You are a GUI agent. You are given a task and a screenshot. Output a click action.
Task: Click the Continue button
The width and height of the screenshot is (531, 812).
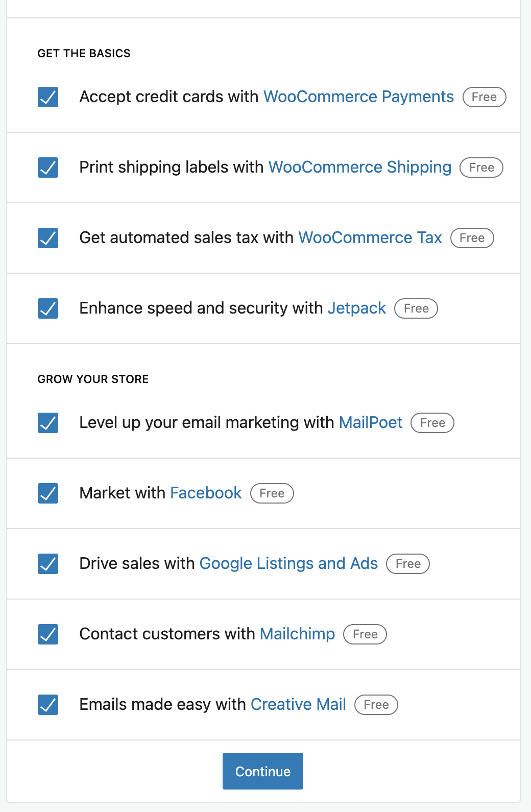(263, 771)
